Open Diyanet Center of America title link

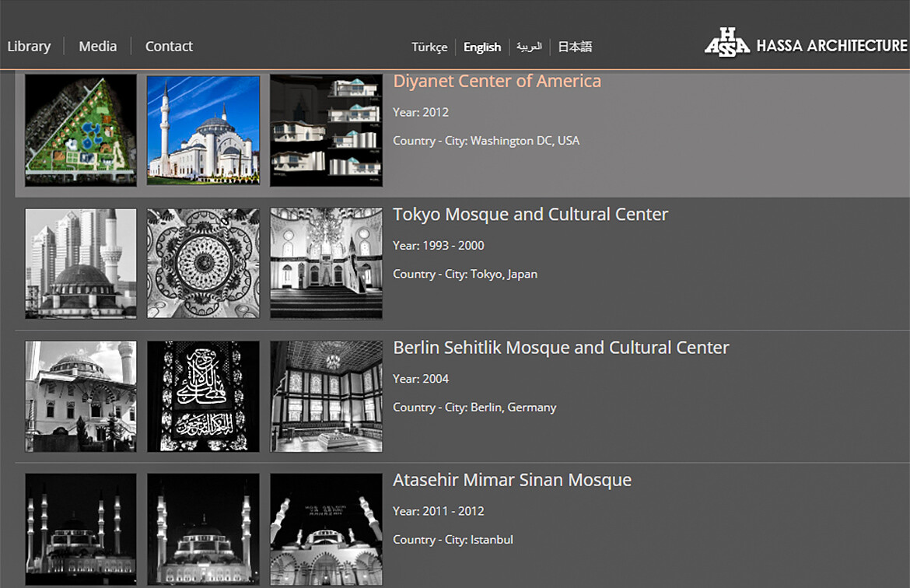pyautogui.click(x=497, y=81)
